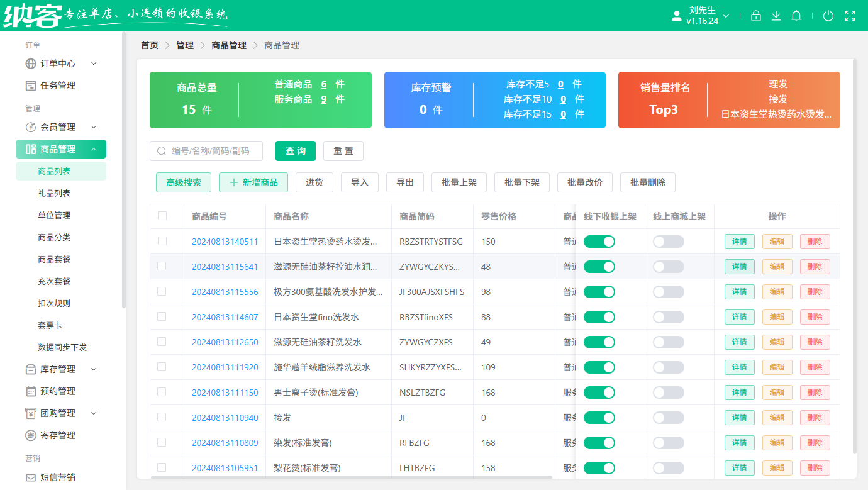Open the lock screen icon in top bar
This screenshot has height=490, width=868.
point(756,16)
